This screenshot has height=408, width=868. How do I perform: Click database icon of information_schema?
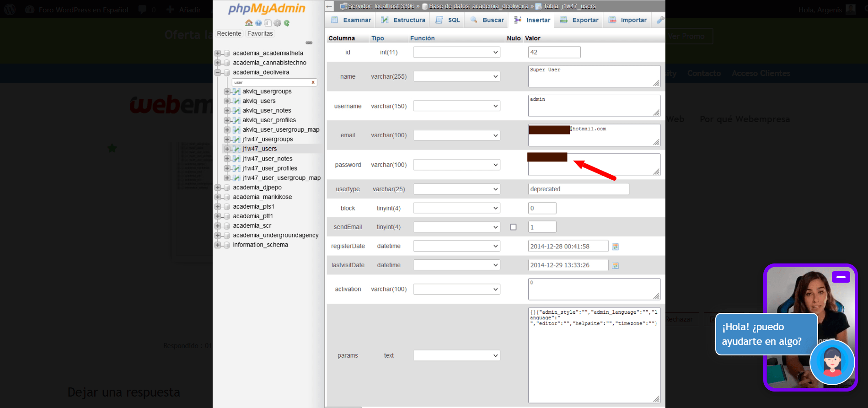(x=227, y=245)
